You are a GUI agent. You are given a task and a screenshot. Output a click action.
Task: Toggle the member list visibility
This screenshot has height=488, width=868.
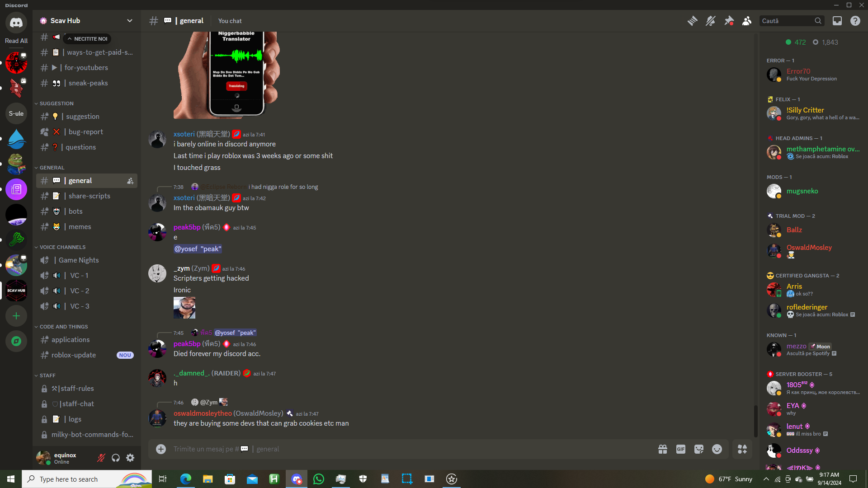[747, 21]
